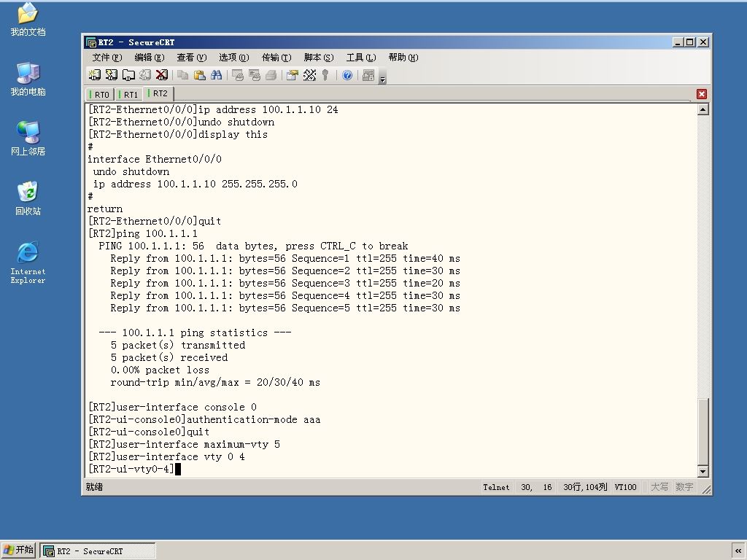This screenshot has height=560, width=747.
Task: Click the Quick Connect lightning icon
Action: point(112,75)
